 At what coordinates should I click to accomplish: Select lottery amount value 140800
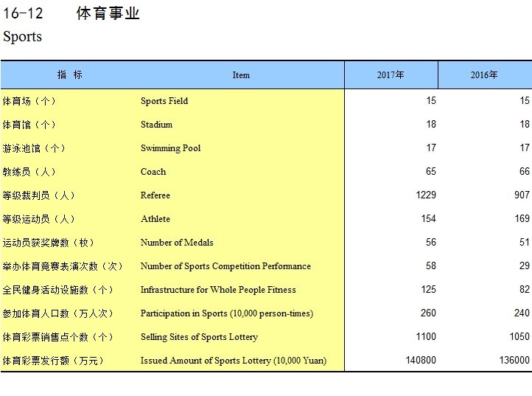tap(421, 361)
